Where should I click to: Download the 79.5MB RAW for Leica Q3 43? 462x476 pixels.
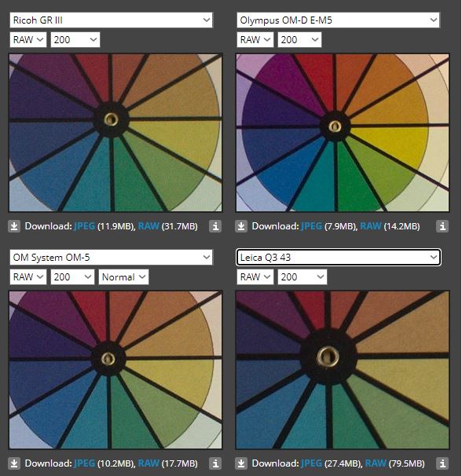coord(376,463)
